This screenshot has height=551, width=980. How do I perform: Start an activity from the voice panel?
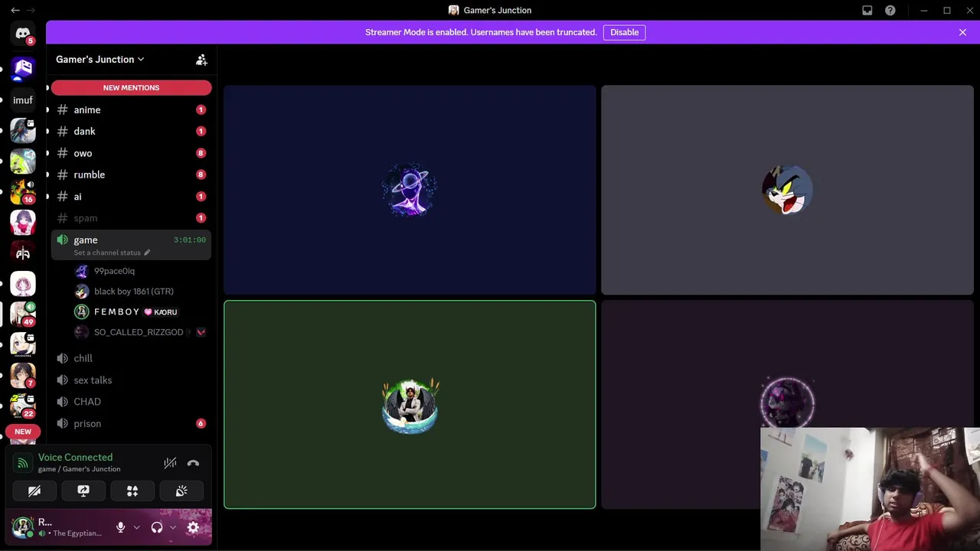coord(132,491)
